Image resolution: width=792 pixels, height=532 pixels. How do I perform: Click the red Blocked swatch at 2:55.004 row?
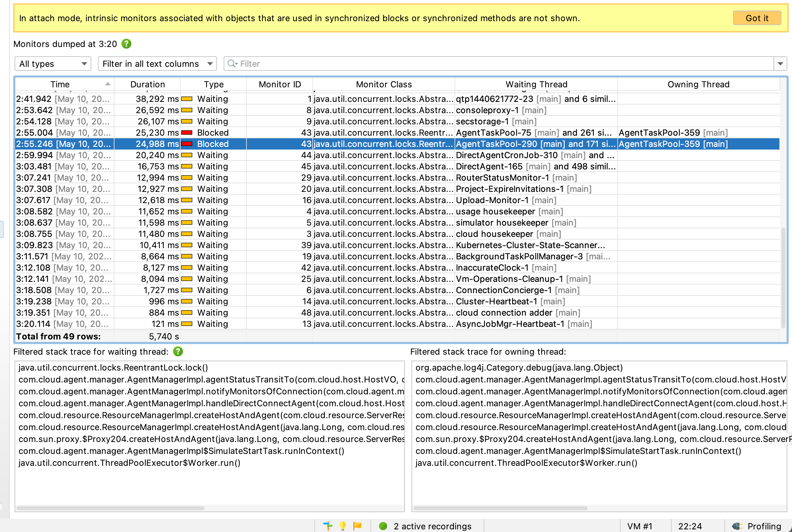[187, 133]
